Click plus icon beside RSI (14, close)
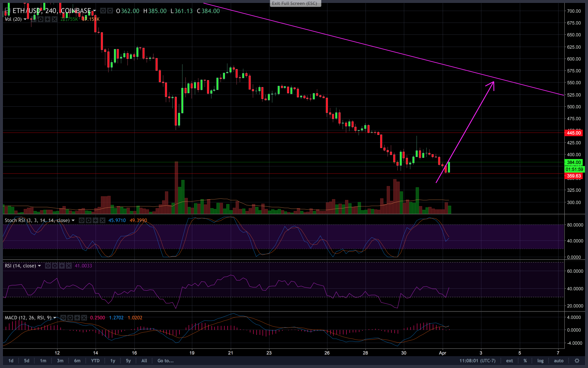This screenshot has height=368, width=588. 62,266
